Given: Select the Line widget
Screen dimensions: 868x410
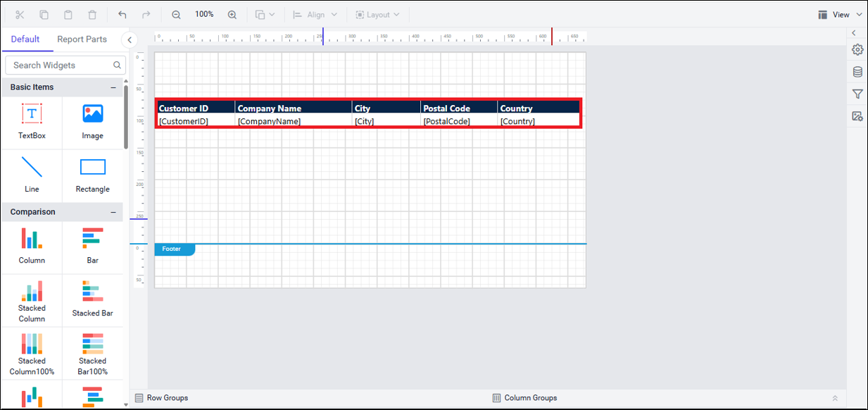Looking at the screenshot, I should click(x=32, y=173).
